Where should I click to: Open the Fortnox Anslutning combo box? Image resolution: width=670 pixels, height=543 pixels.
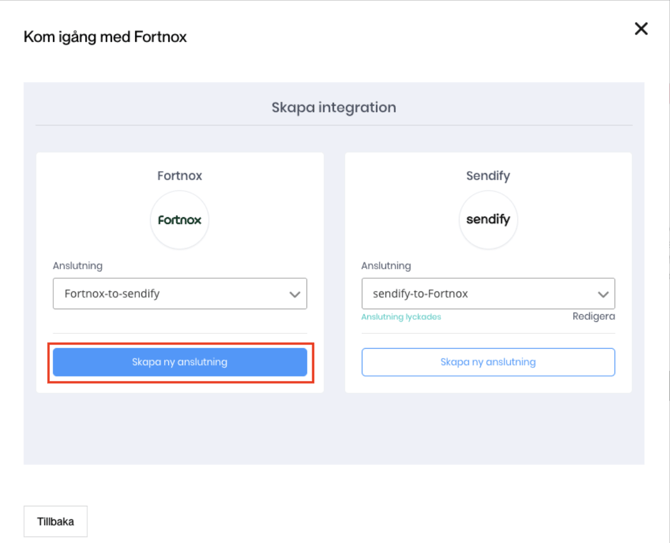[x=170, y=294]
